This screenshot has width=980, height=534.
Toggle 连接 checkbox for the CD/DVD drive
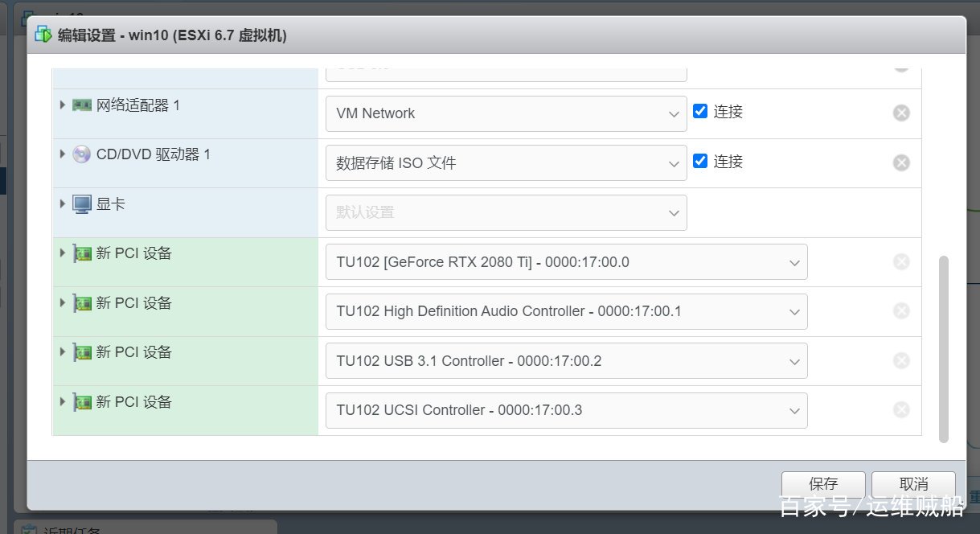(700, 161)
